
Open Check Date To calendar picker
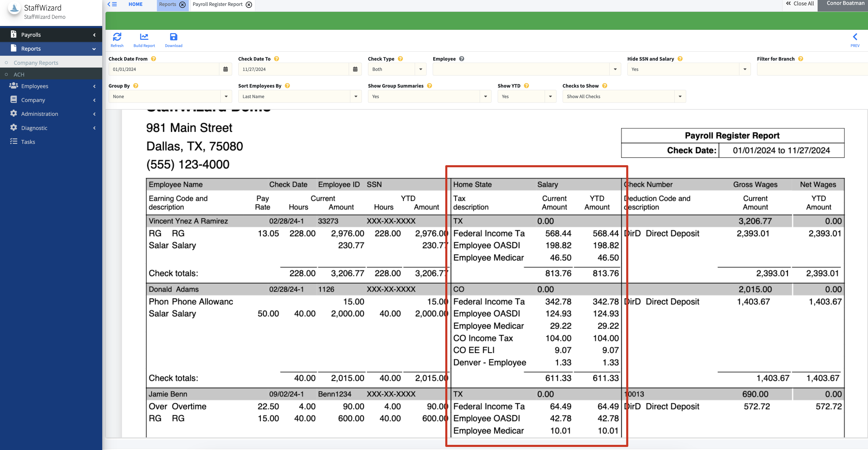pos(355,69)
